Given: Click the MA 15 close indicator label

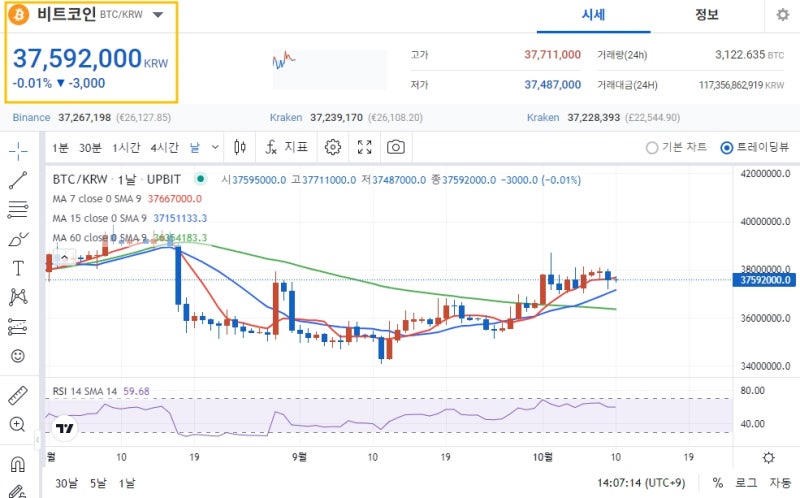Looking at the screenshot, I should click(99, 218).
